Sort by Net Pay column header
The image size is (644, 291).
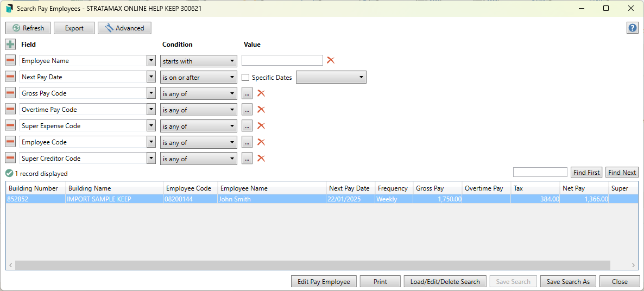(584, 188)
